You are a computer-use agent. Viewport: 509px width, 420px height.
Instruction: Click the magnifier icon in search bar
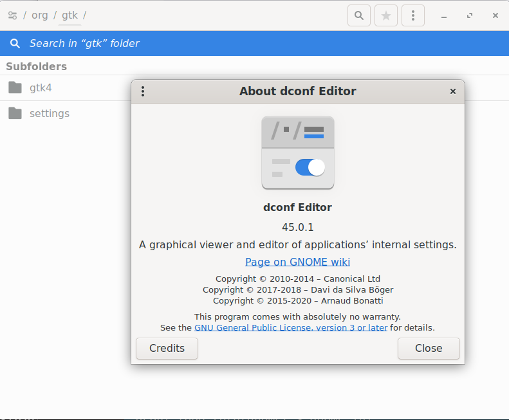click(x=15, y=44)
